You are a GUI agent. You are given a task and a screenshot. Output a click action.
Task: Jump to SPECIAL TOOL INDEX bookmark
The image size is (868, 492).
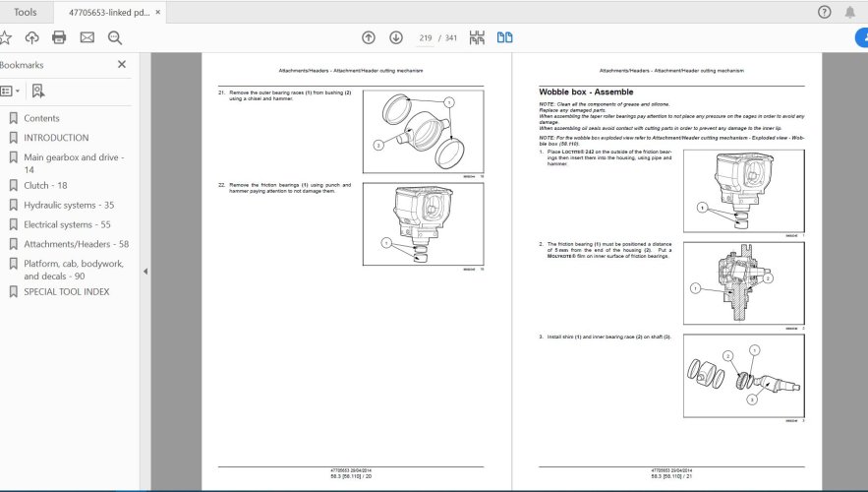point(67,291)
